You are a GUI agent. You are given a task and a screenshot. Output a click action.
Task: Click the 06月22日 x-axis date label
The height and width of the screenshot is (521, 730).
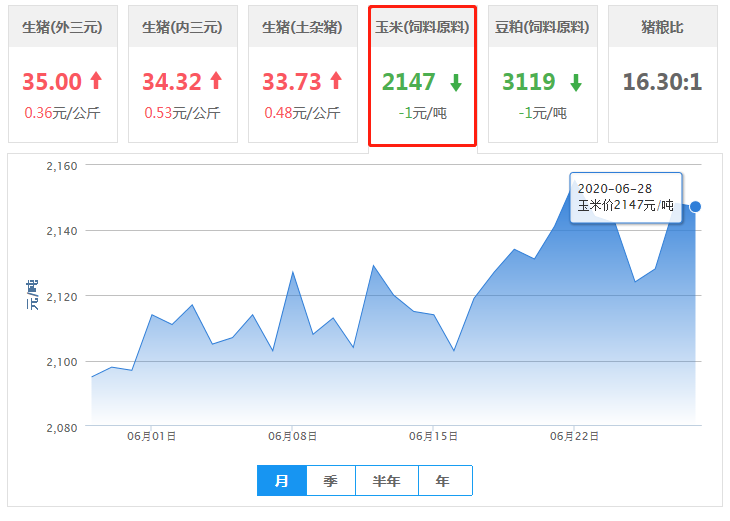[574, 436]
